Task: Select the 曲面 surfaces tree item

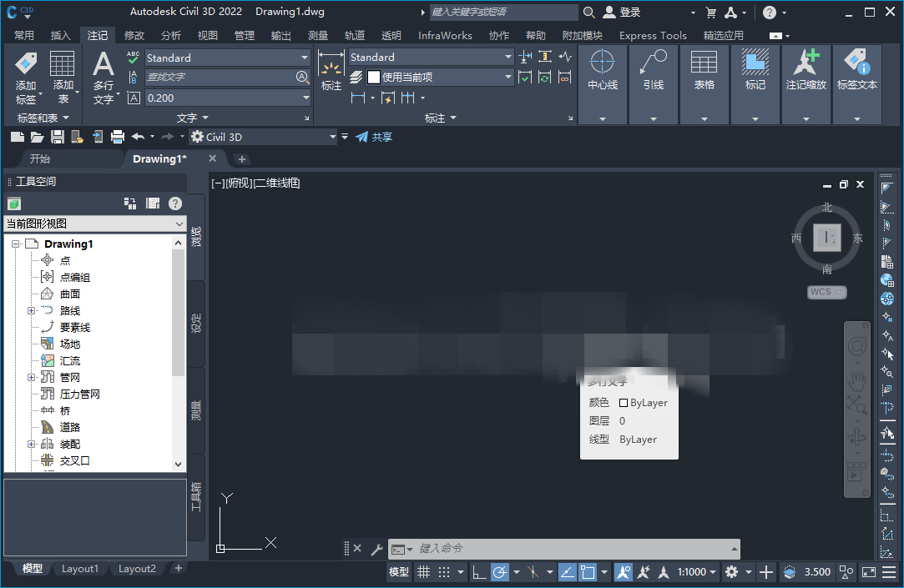Action: click(x=70, y=294)
